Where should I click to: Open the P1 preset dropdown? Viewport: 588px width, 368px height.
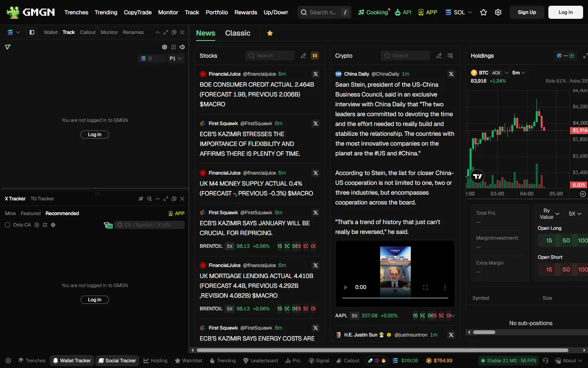(176, 58)
